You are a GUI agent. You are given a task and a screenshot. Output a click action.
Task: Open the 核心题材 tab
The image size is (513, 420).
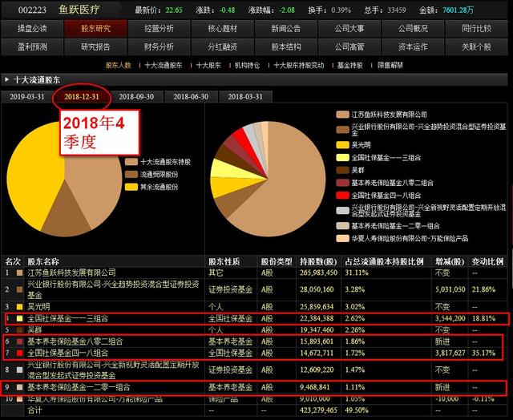tap(223, 29)
